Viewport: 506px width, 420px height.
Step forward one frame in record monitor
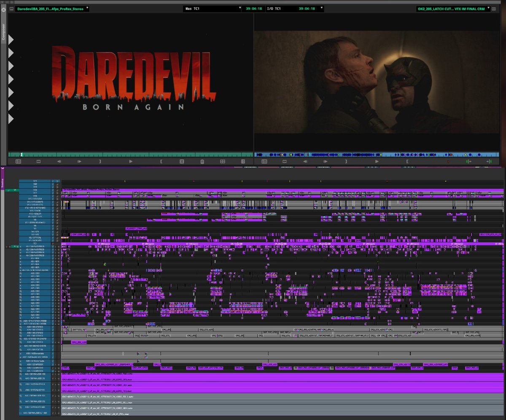326,161
